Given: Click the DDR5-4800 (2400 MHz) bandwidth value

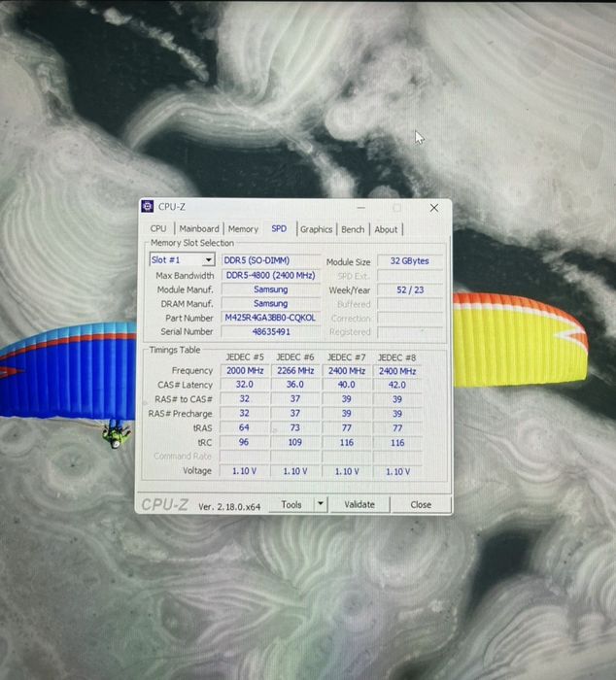Looking at the screenshot, I should point(271,275).
